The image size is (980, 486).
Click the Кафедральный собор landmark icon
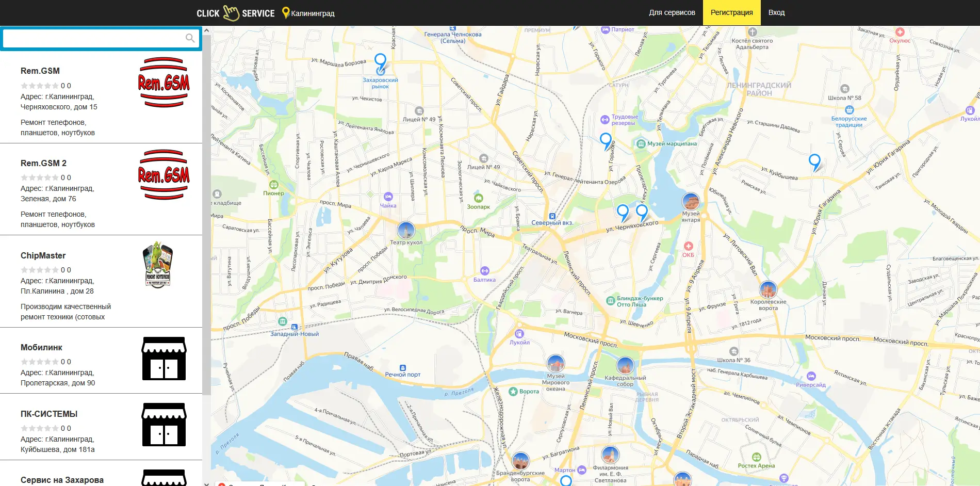tap(625, 366)
